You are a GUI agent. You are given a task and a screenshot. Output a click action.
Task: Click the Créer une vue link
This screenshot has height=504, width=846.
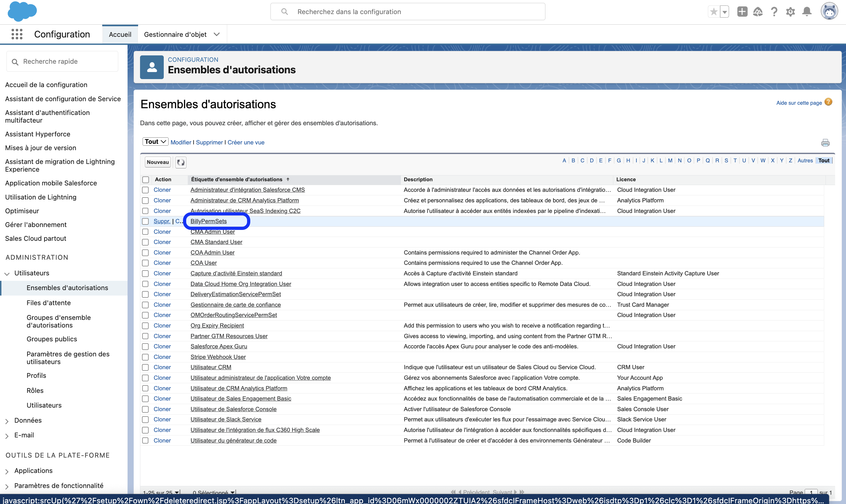[246, 142]
